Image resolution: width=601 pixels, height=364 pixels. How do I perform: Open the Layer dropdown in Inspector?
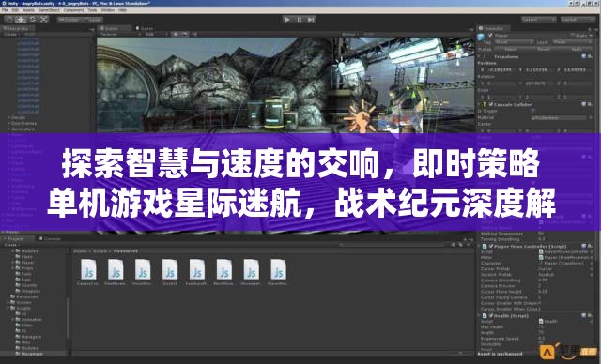(572, 42)
